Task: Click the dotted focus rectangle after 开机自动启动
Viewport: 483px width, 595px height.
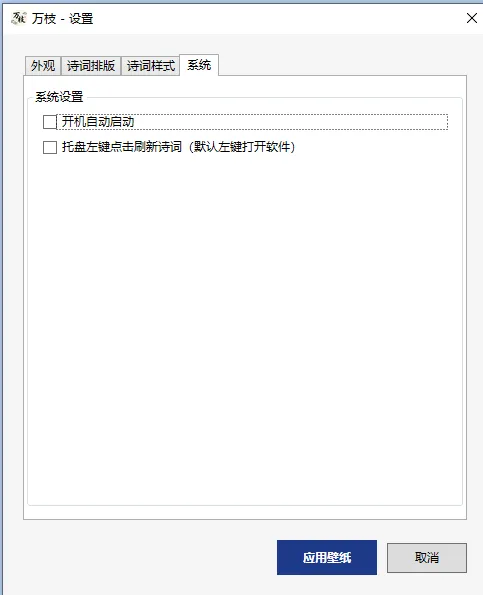Action: coord(290,122)
